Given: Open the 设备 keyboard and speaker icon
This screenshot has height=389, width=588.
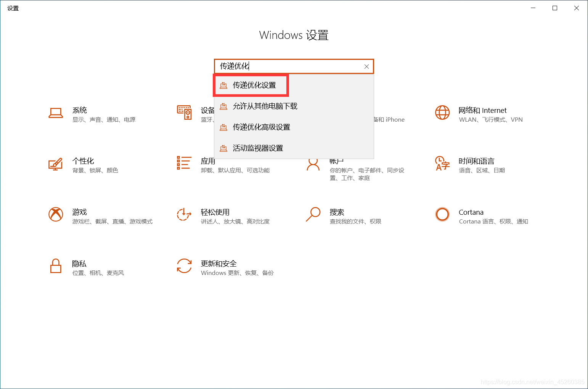Looking at the screenshot, I should click(x=184, y=112).
